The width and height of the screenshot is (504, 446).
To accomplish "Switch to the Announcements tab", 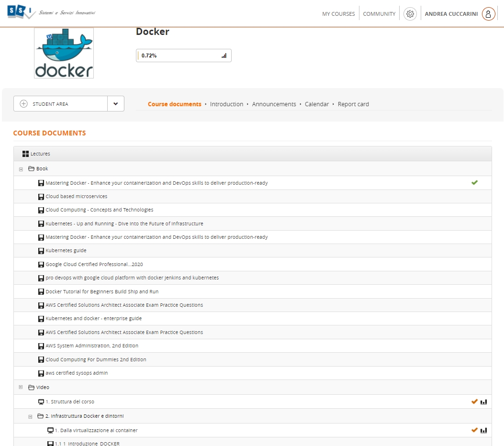I will click(x=274, y=104).
